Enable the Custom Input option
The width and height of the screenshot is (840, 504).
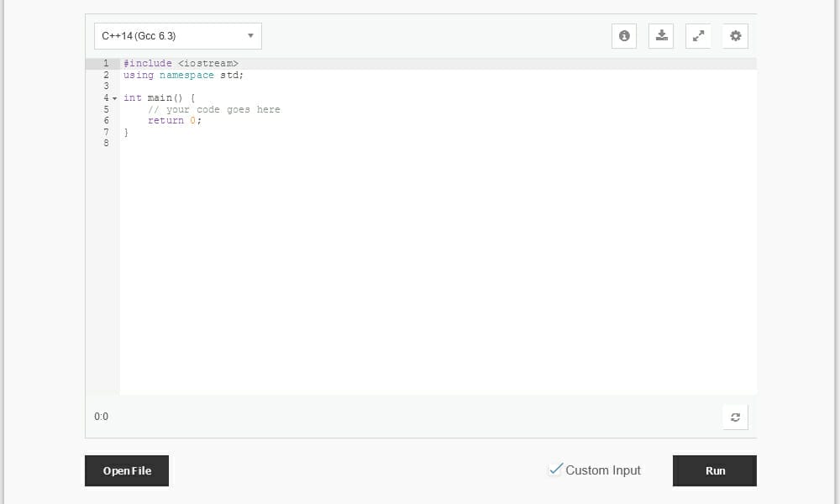click(x=555, y=470)
